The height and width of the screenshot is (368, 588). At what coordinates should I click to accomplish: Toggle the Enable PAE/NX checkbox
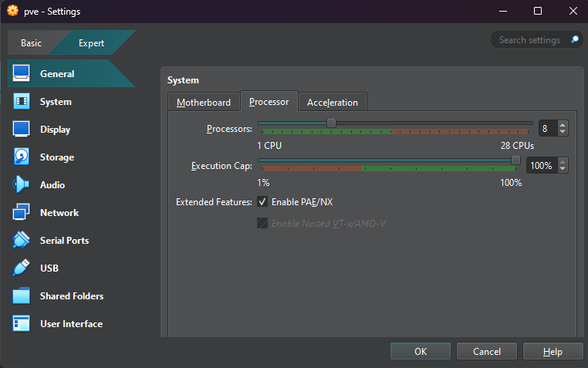(263, 202)
